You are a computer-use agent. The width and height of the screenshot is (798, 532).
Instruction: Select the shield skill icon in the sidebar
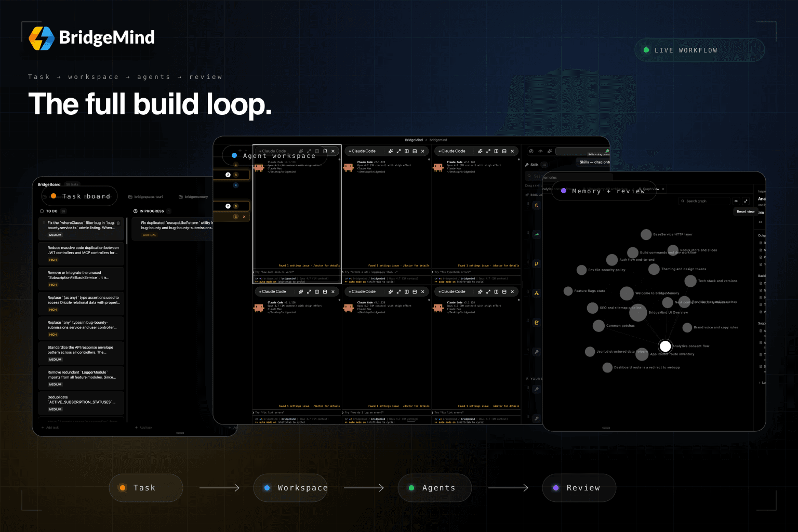tap(537, 205)
